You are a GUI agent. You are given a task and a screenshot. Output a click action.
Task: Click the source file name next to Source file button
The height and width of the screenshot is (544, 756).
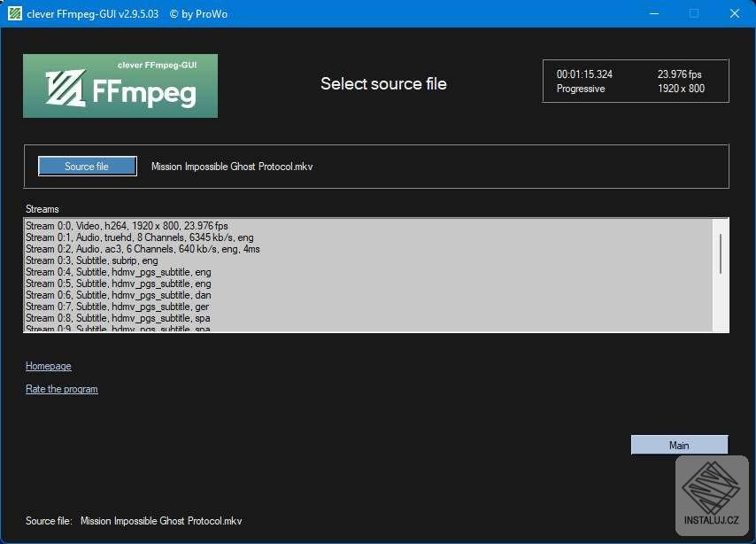point(231,166)
